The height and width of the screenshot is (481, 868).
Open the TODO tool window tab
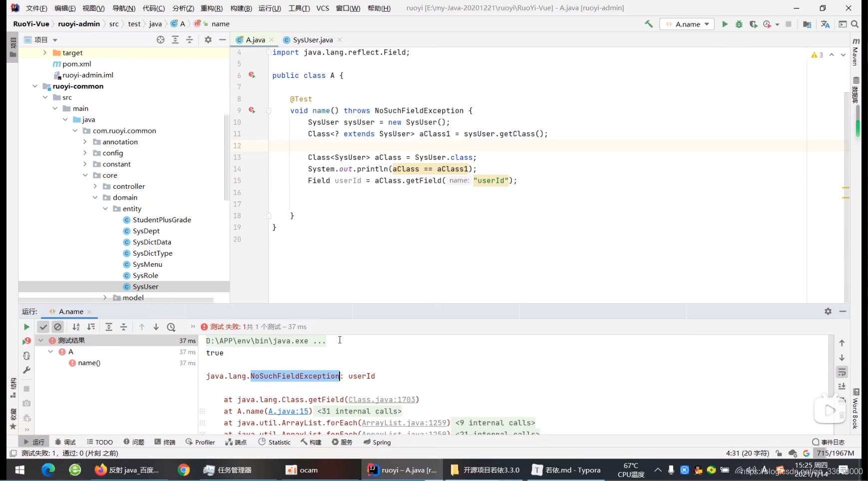pyautogui.click(x=99, y=442)
